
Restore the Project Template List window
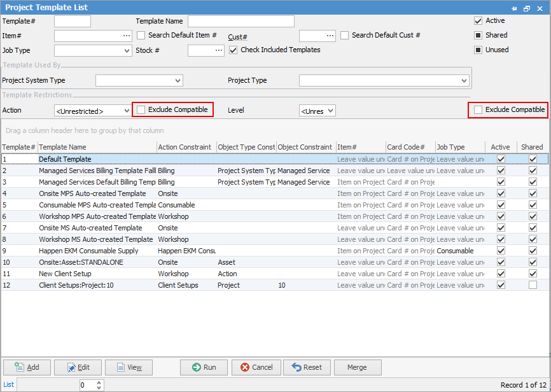pyautogui.click(x=527, y=8)
